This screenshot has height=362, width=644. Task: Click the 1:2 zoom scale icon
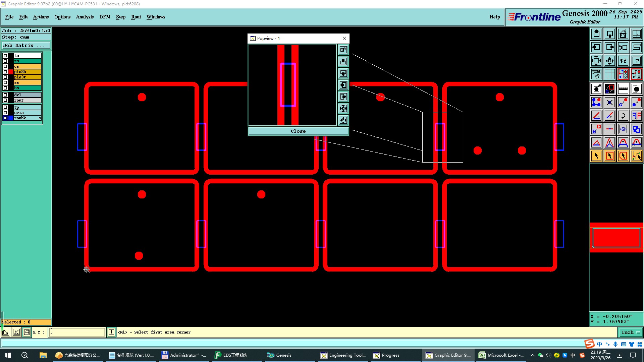(x=623, y=61)
